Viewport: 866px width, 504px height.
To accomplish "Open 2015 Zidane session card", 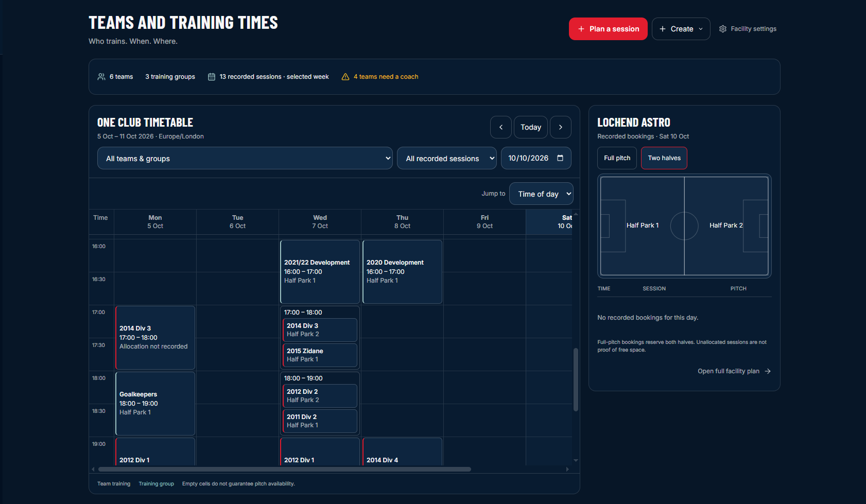I will pyautogui.click(x=320, y=355).
